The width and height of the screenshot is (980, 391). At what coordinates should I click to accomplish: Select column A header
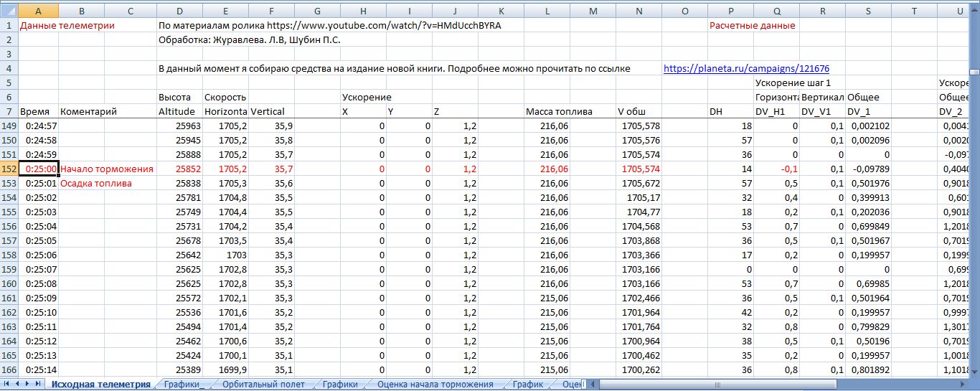coord(37,11)
